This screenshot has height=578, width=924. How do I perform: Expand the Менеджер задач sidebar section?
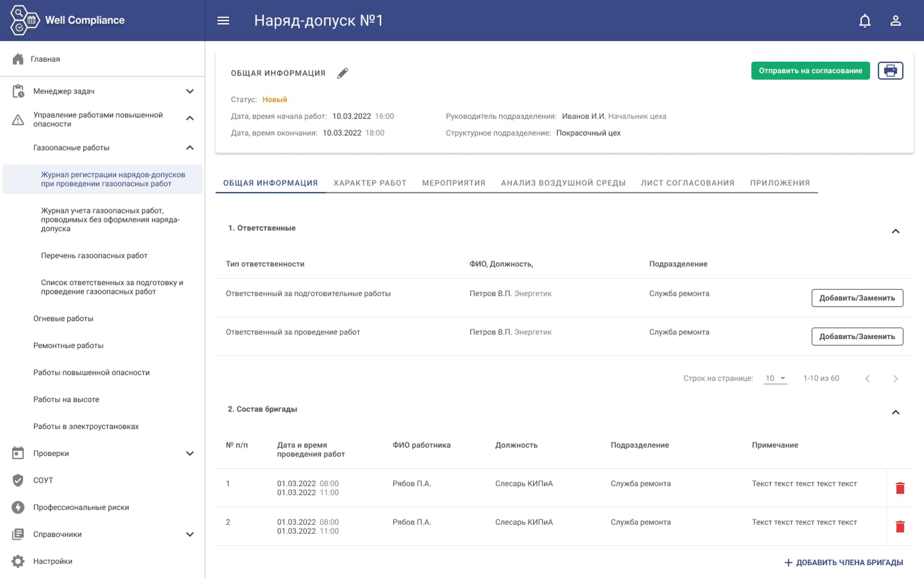coord(190,91)
